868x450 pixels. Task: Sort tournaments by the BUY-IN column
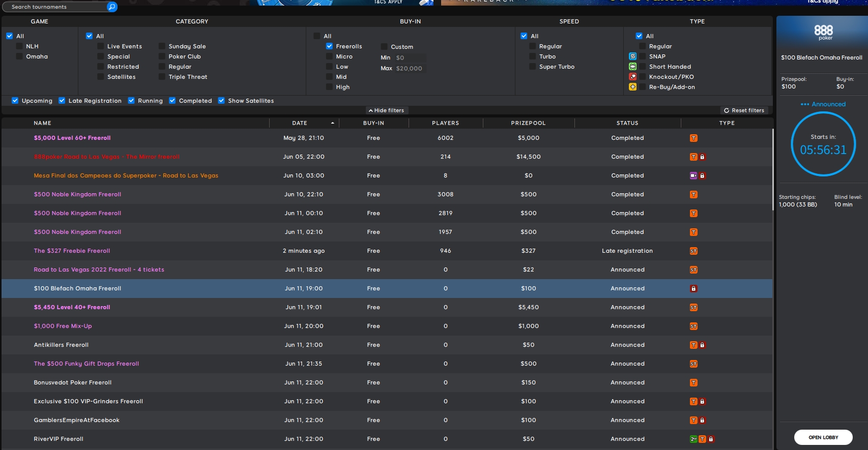coord(373,123)
